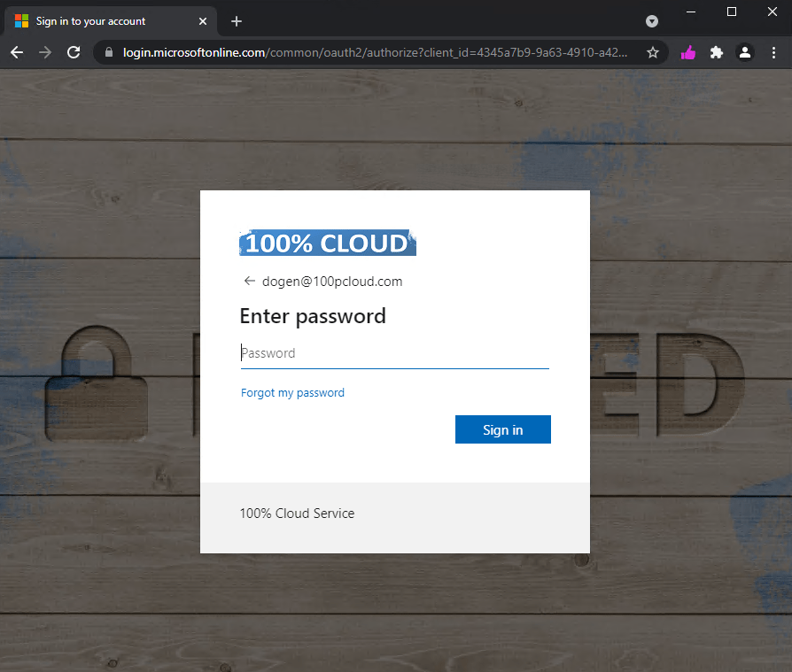This screenshot has width=792, height=672.
Task: View site information via the padlock icon
Action: (110, 52)
